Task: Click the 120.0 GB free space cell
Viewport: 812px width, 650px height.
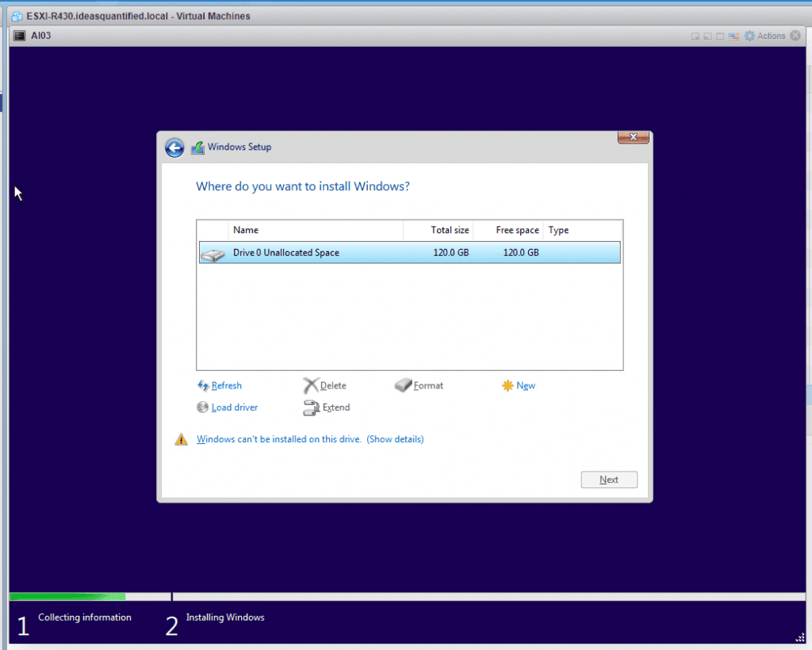Action: coord(521,253)
